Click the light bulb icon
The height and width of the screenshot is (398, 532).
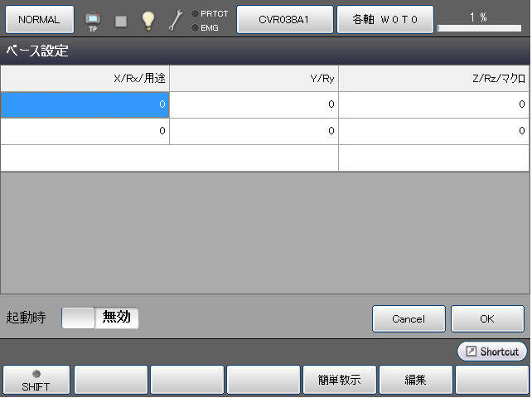(x=148, y=21)
